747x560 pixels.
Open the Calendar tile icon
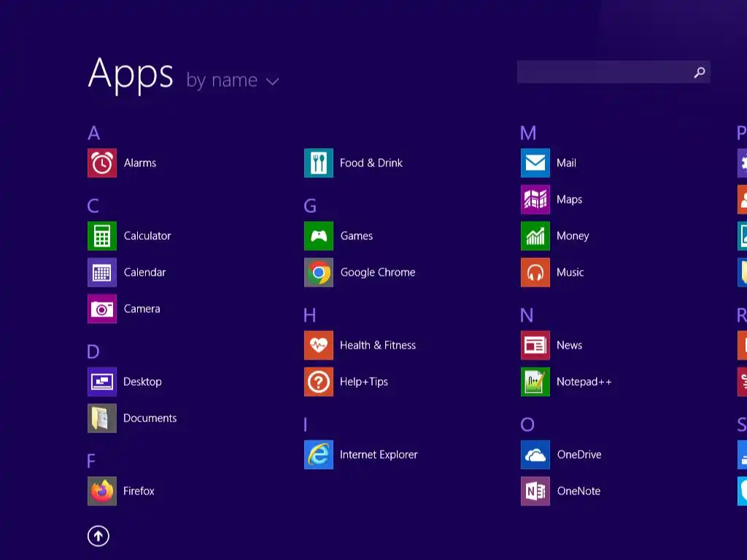pos(102,273)
